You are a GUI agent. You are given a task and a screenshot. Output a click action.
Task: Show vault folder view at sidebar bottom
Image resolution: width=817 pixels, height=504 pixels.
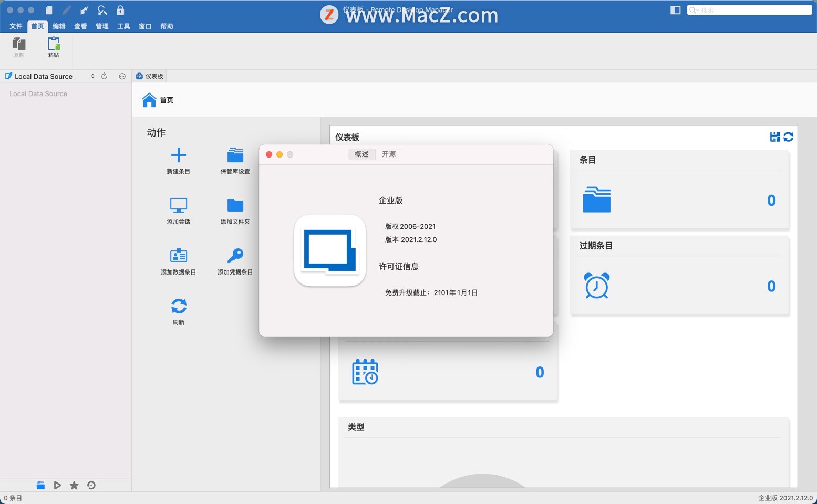pos(40,485)
